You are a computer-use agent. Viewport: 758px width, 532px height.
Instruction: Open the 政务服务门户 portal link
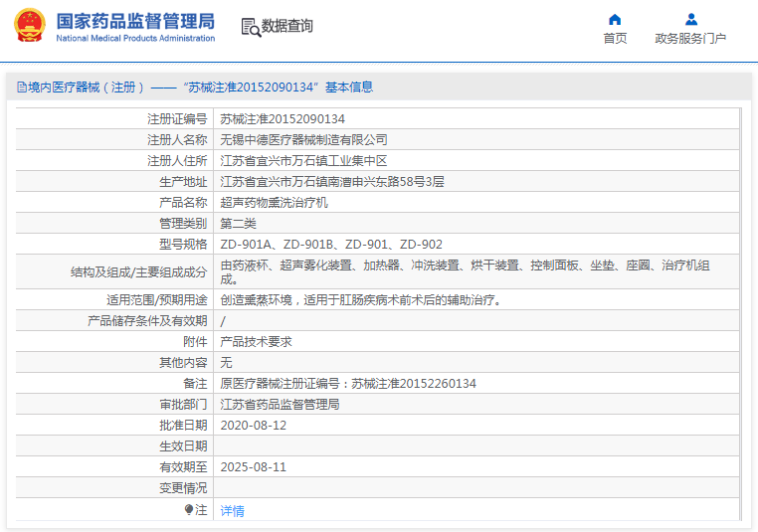click(690, 38)
